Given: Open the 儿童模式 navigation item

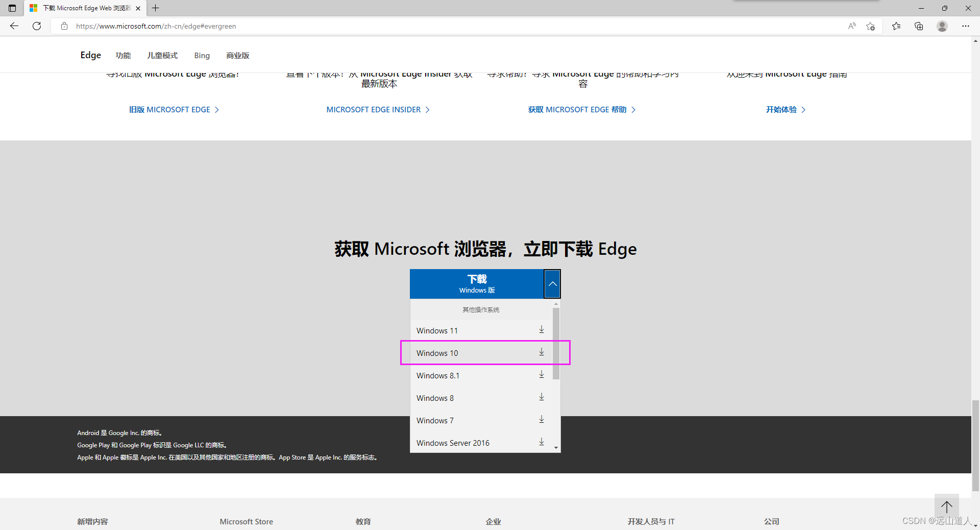Looking at the screenshot, I should pos(162,56).
